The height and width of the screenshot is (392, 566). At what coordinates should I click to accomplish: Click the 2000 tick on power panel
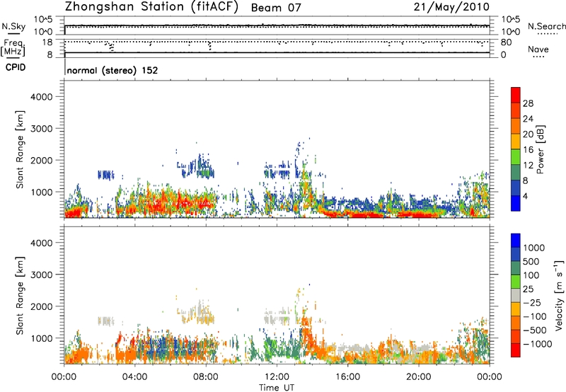pos(41,160)
